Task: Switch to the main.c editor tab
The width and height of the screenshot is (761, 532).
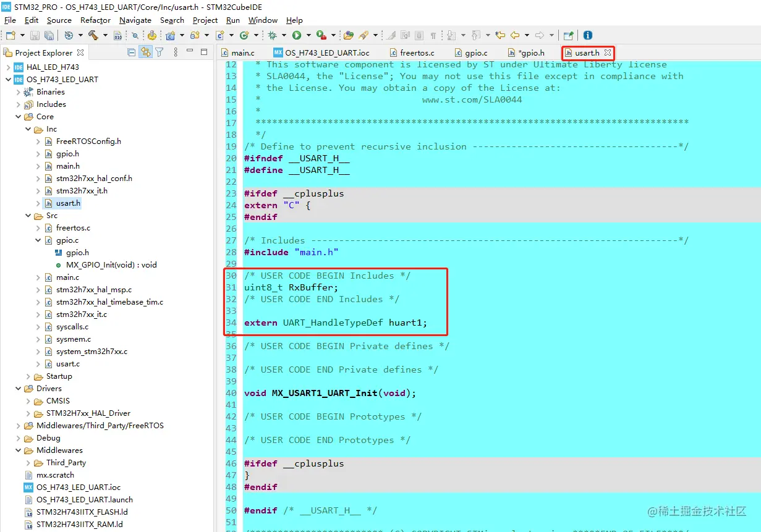Action: point(237,53)
